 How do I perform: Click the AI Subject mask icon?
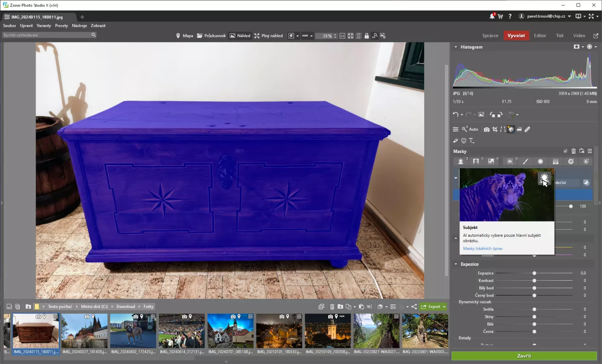point(461,161)
